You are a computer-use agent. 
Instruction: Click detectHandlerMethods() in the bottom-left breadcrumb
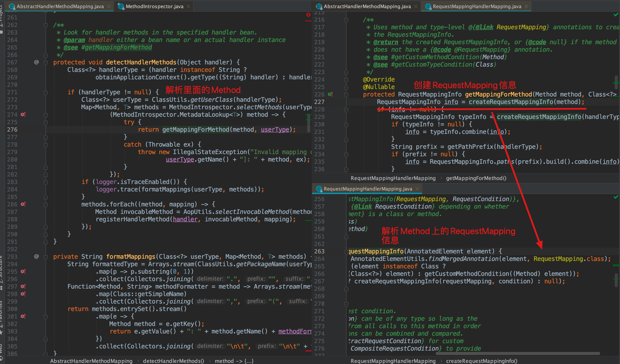pos(173,361)
